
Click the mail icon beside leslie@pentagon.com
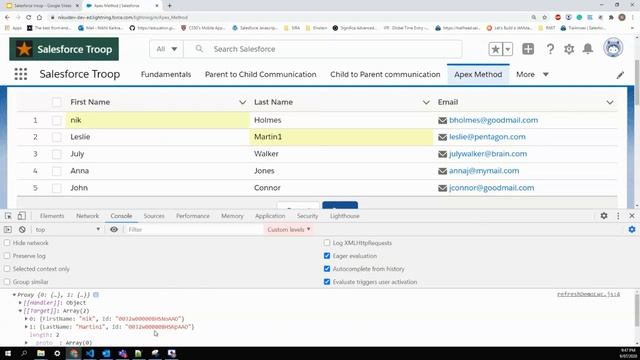pyautogui.click(x=442, y=137)
